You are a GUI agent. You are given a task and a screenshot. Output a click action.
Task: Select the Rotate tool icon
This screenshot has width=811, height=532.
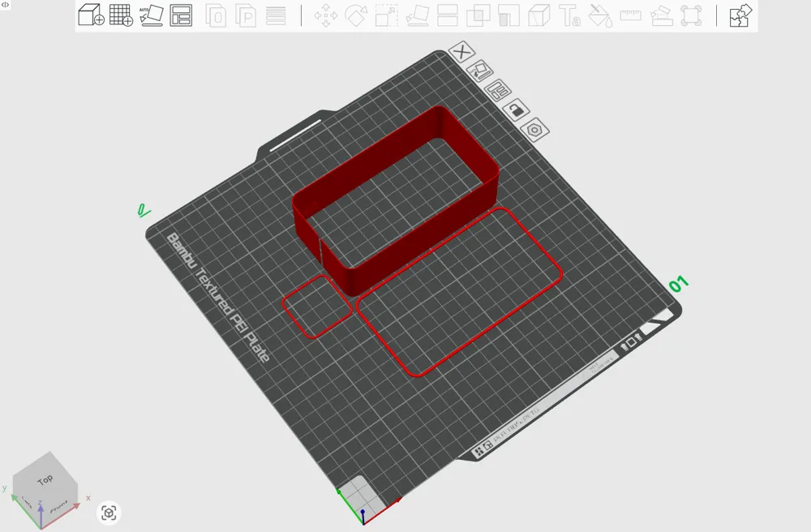point(356,15)
